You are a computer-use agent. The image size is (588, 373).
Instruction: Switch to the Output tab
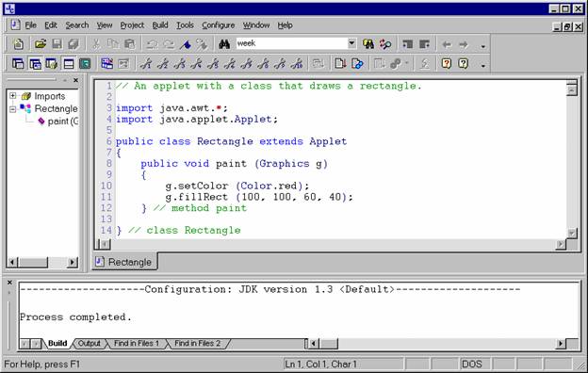point(90,343)
